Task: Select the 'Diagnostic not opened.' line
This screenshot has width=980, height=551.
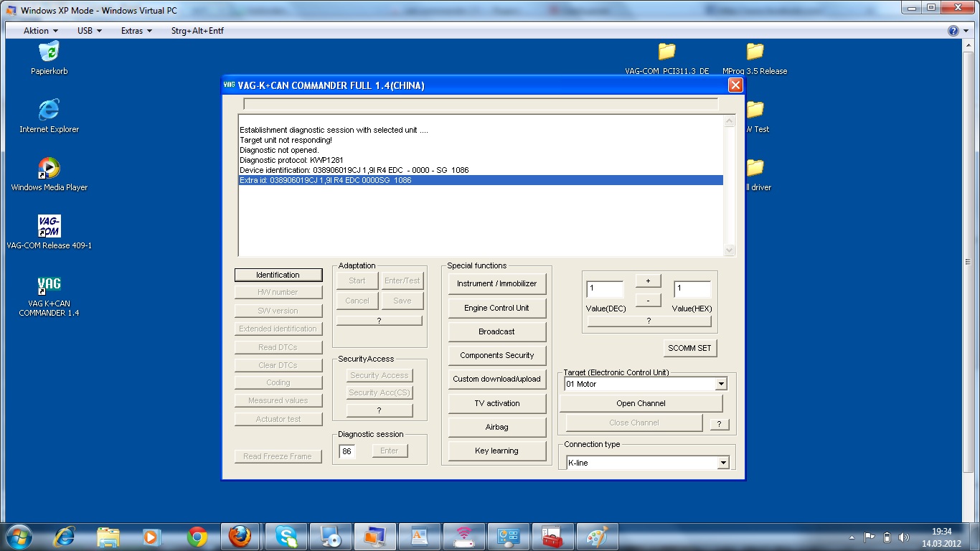Action: pyautogui.click(x=279, y=150)
